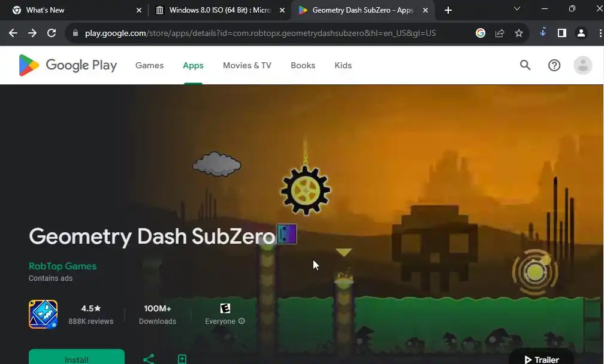Click the share page icon in address bar
The width and height of the screenshot is (604, 364).
coord(500,33)
